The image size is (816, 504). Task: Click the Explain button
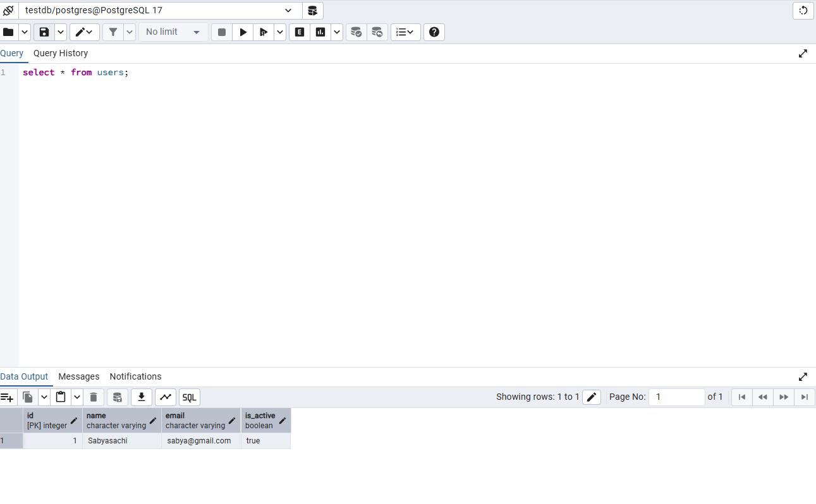[x=300, y=32]
